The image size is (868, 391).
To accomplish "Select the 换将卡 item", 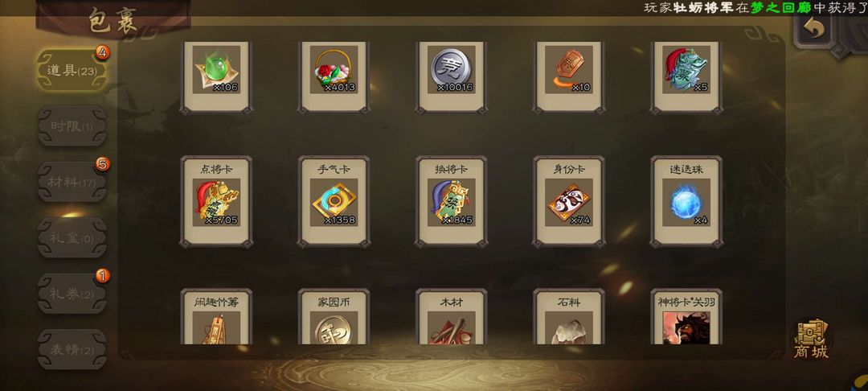I will (x=451, y=202).
